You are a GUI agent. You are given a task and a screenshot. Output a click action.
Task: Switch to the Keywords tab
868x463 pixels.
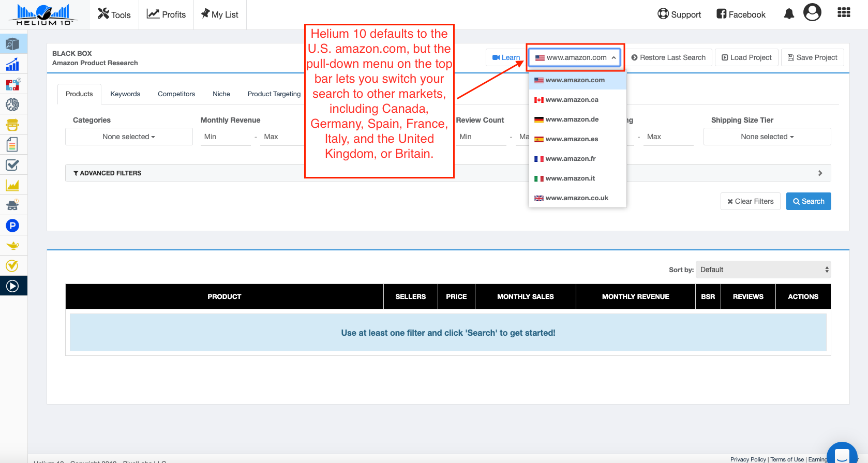(x=125, y=94)
